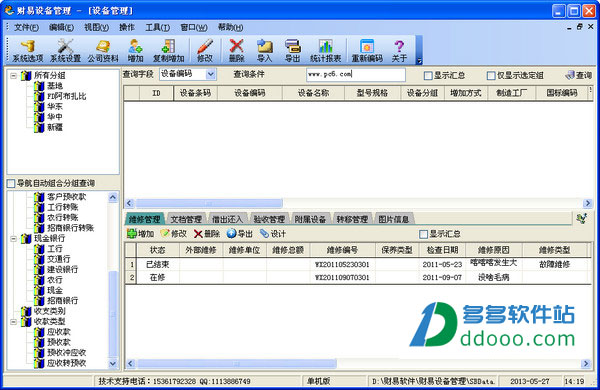Click the tool icon right of the tab strip

582,219
